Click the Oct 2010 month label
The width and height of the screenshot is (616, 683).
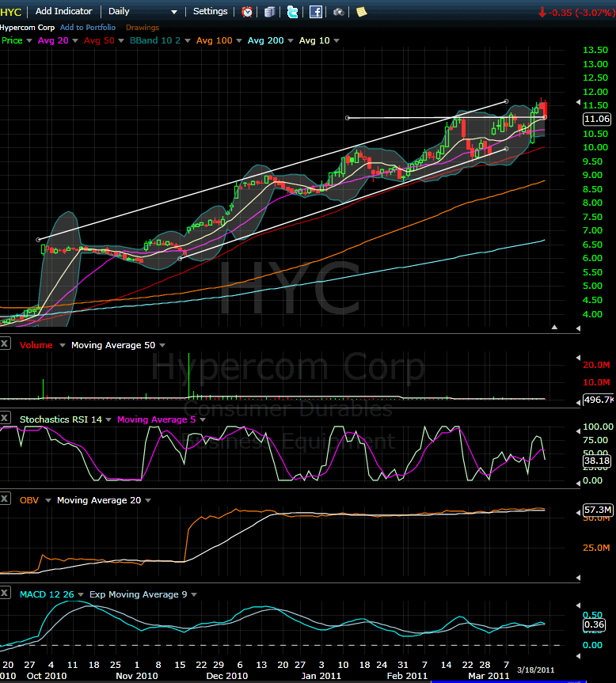coord(47,676)
